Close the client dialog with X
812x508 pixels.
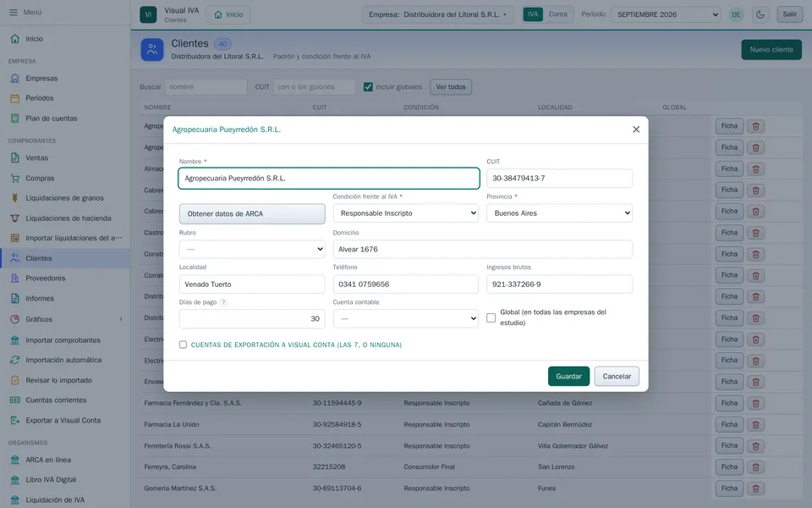coord(636,130)
